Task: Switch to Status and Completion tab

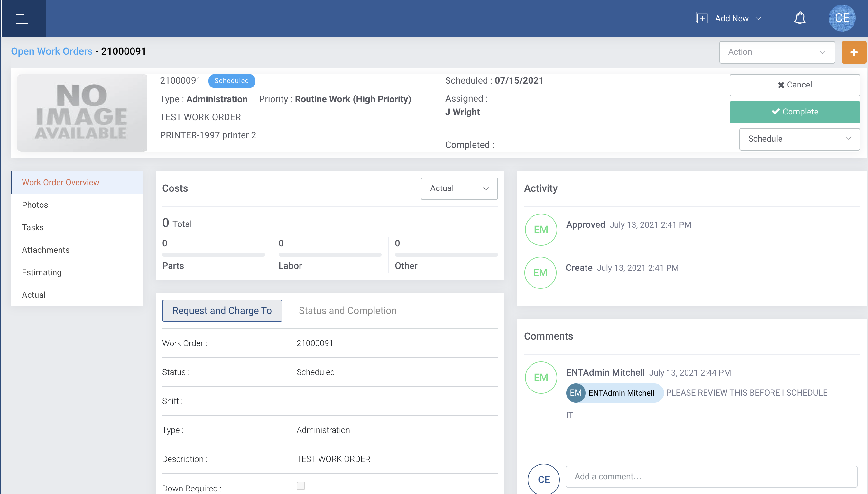Action: click(x=347, y=310)
